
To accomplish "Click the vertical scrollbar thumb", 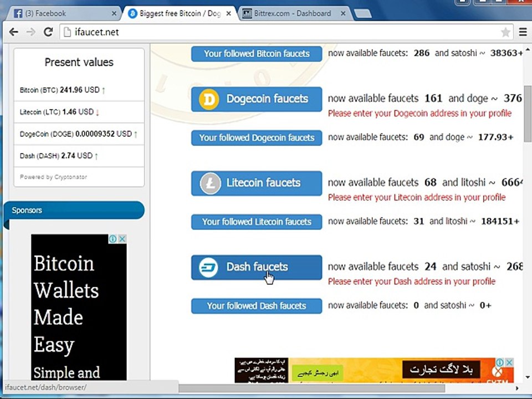I will [x=528, y=113].
